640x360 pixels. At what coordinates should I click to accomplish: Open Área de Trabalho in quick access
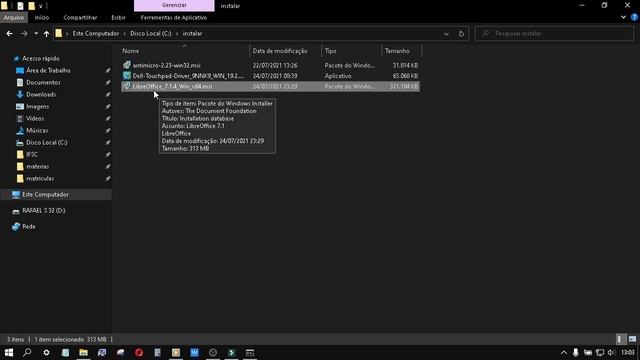tap(48, 71)
